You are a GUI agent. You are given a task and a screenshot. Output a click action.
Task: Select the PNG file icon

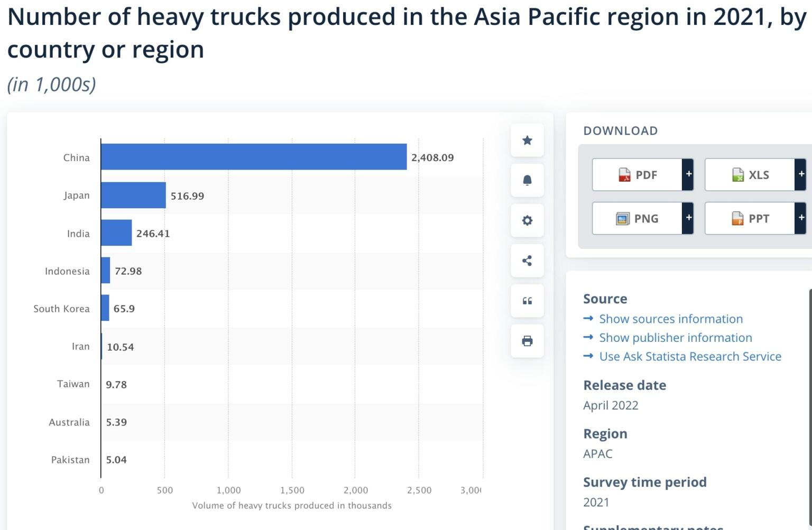624,218
